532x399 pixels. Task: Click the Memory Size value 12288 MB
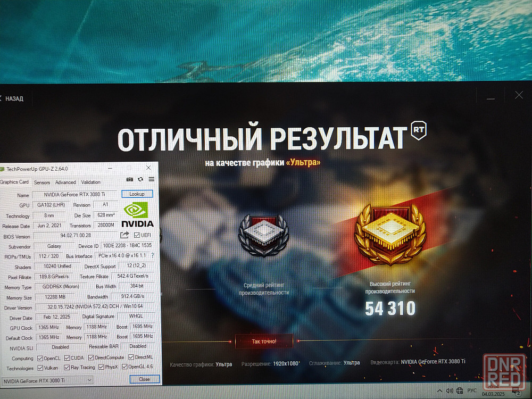[x=55, y=297]
